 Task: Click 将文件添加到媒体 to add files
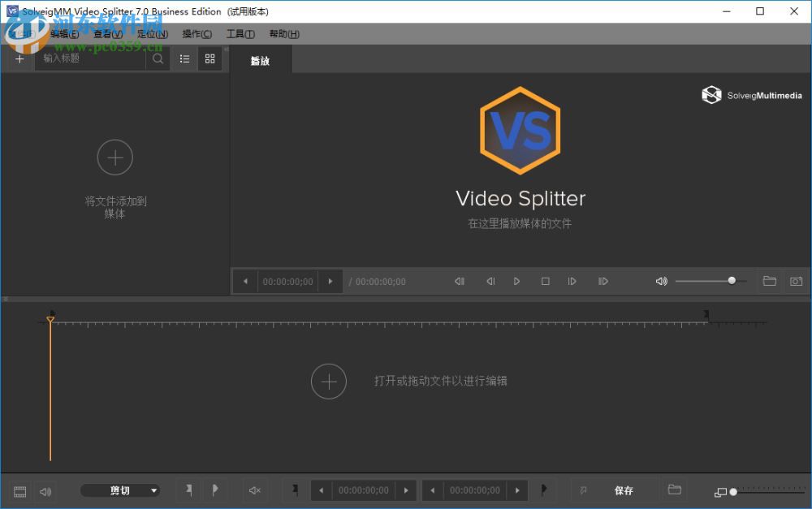[x=115, y=180]
